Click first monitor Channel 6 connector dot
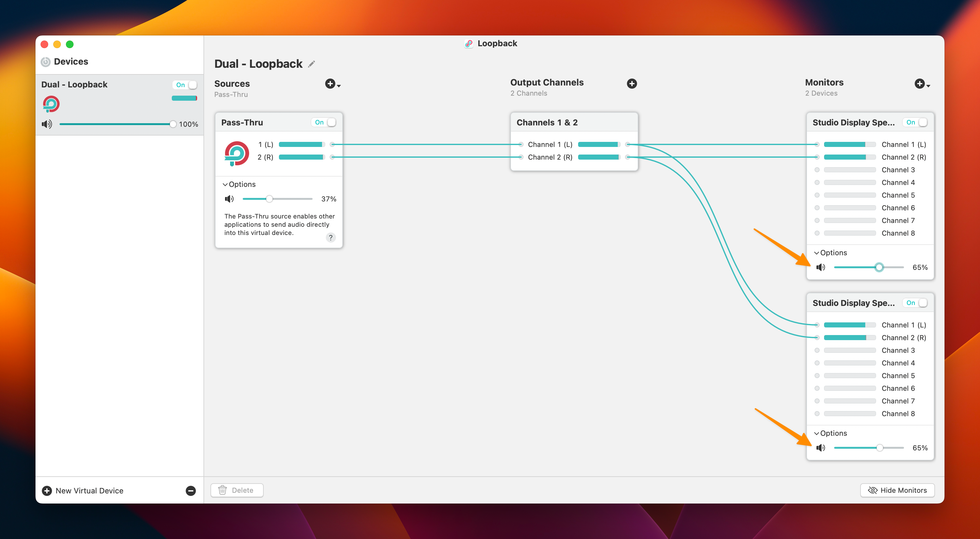This screenshot has width=980, height=539. click(x=817, y=208)
